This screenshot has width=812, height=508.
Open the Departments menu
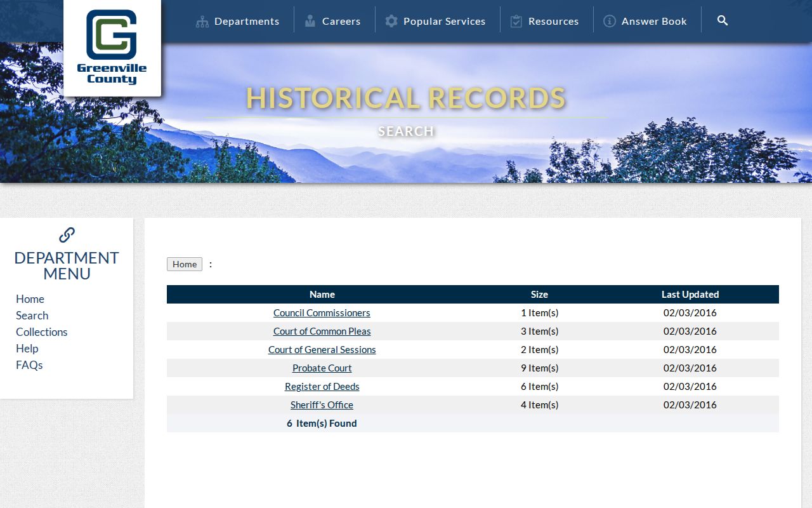coord(247,21)
